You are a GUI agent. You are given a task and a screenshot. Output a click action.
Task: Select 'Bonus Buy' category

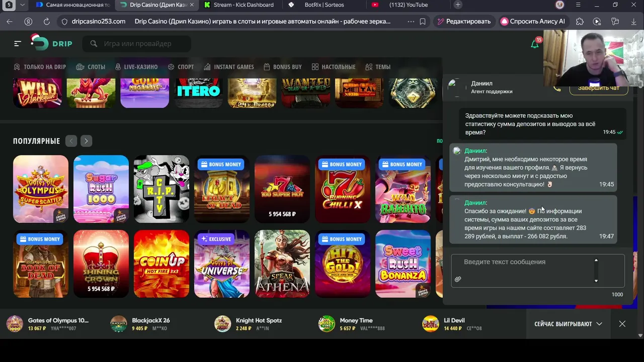point(282,67)
